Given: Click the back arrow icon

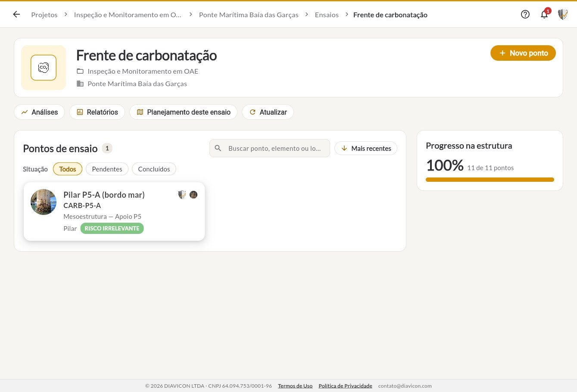Looking at the screenshot, I should click(x=16, y=14).
